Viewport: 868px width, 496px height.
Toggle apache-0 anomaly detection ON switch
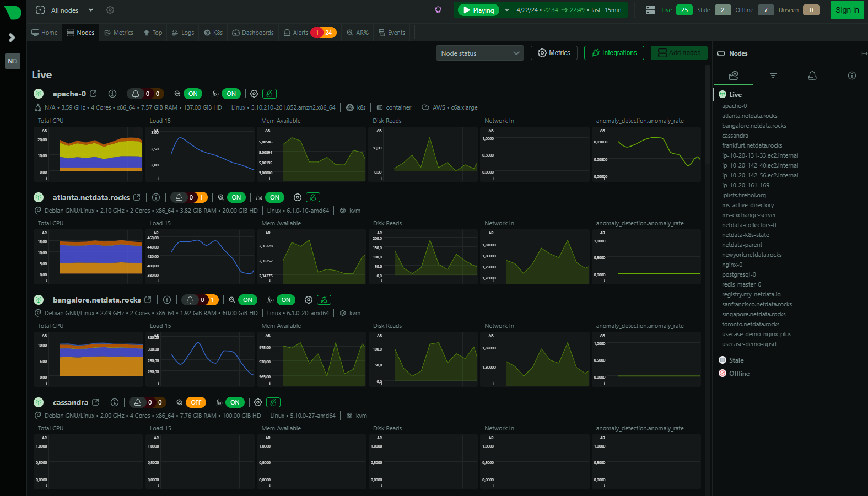click(x=193, y=94)
